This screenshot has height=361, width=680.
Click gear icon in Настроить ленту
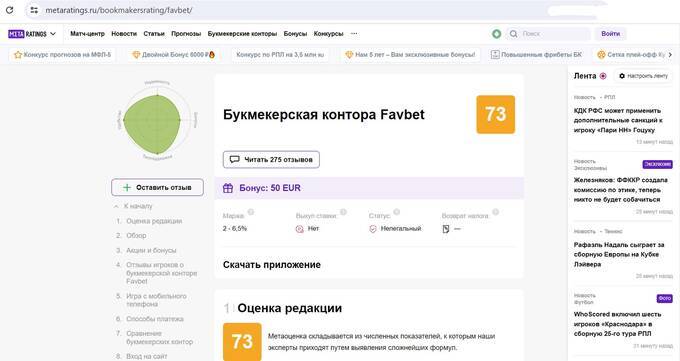[622, 76]
